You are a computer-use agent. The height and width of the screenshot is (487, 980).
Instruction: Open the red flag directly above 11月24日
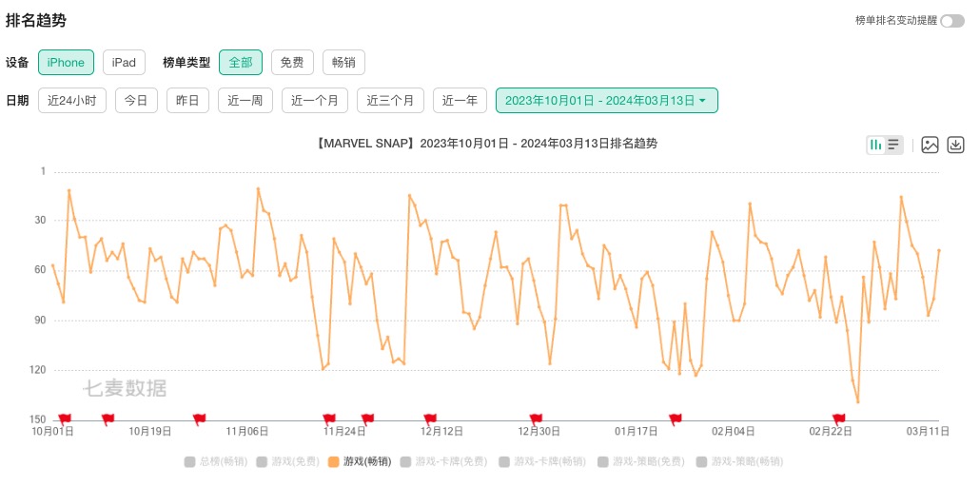tap(329, 419)
